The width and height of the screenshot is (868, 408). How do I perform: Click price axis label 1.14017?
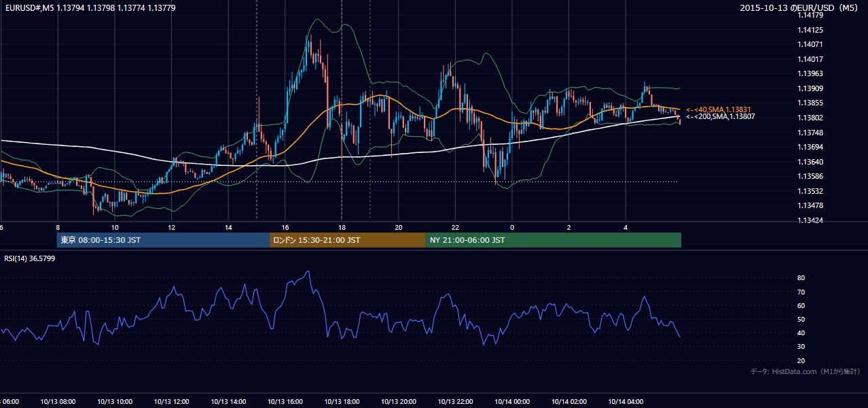[810, 60]
